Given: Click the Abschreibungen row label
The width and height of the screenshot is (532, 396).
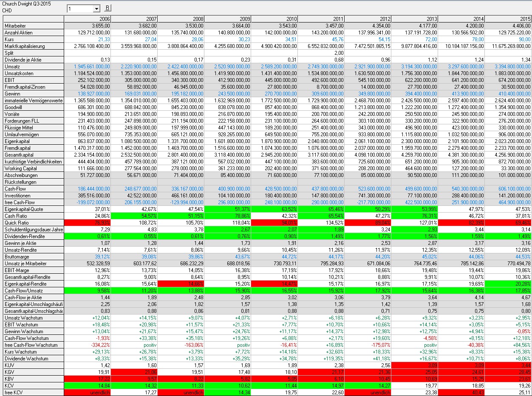Looking at the screenshot, I should pyautogui.click(x=34, y=175).
